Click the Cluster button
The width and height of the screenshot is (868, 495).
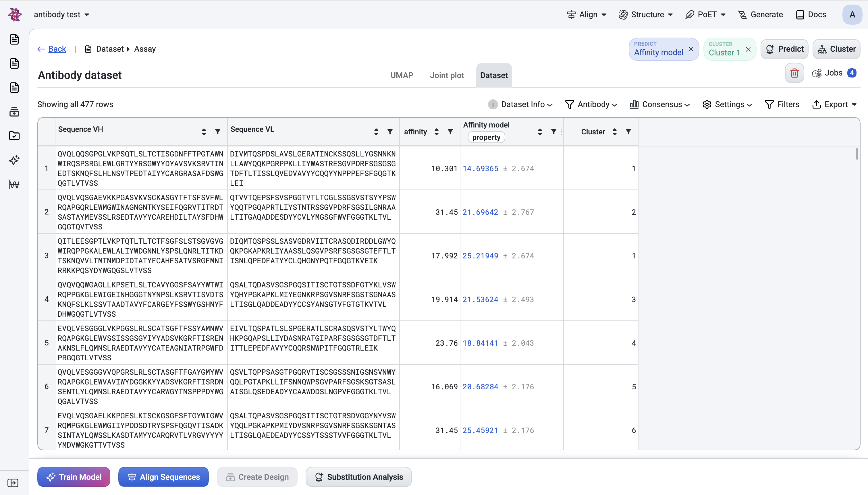(x=836, y=49)
